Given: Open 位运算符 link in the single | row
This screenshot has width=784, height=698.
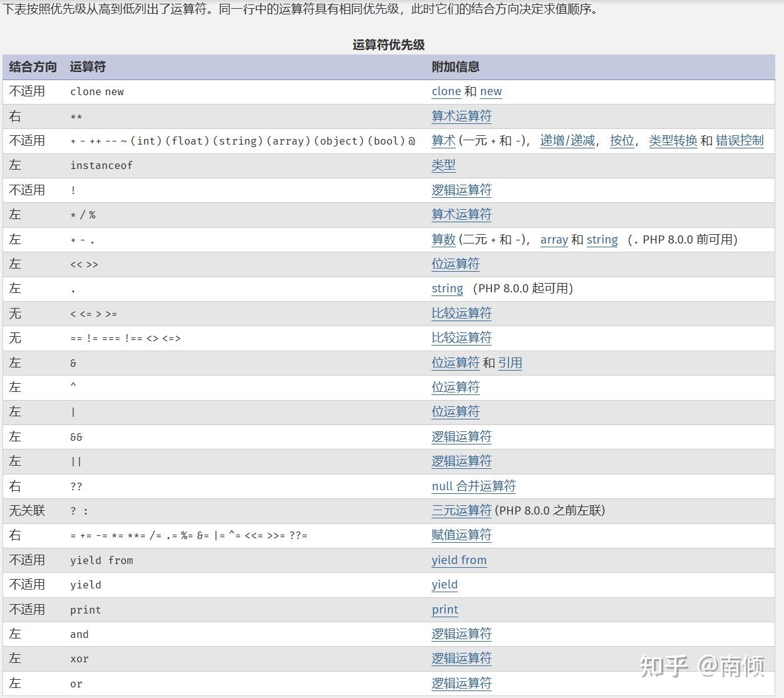Looking at the screenshot, I should coord(455,412).
